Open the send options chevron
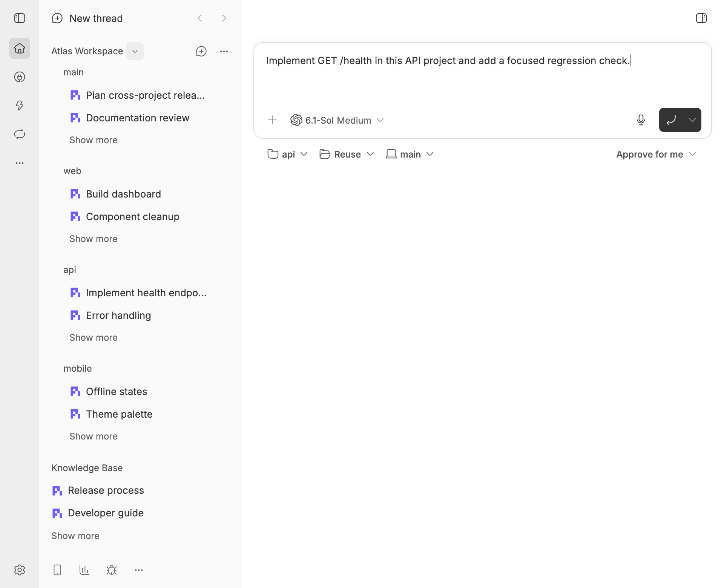Image resolution: width=724 pixels, height=588 pixels. [692, 120]
